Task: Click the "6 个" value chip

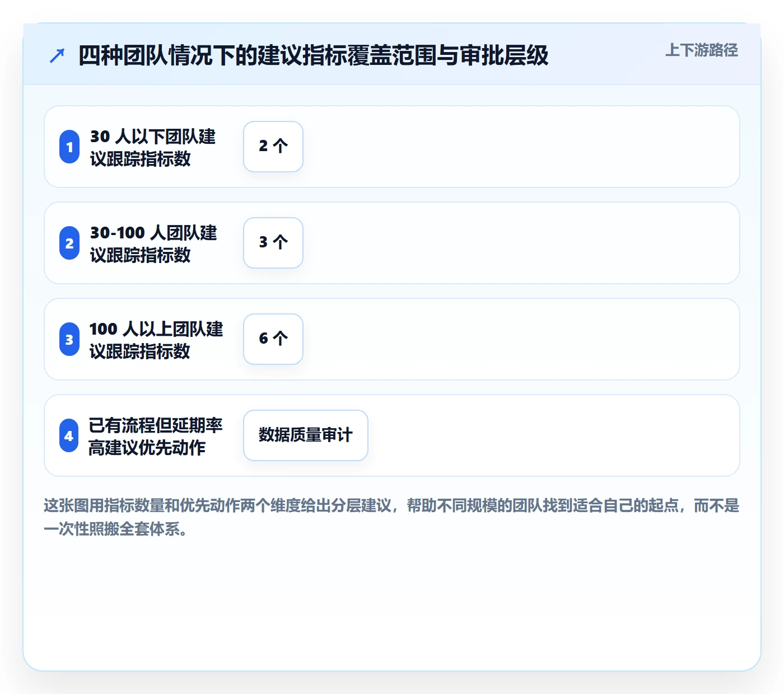Action: click(x=273, y=339)
